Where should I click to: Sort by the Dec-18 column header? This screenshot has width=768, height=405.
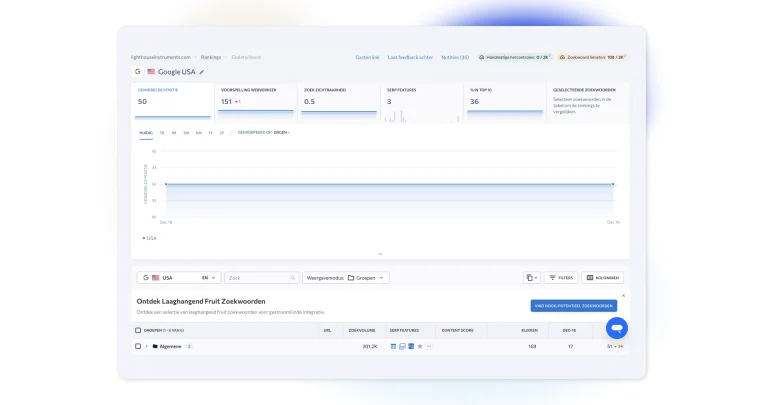pos(569,330)
